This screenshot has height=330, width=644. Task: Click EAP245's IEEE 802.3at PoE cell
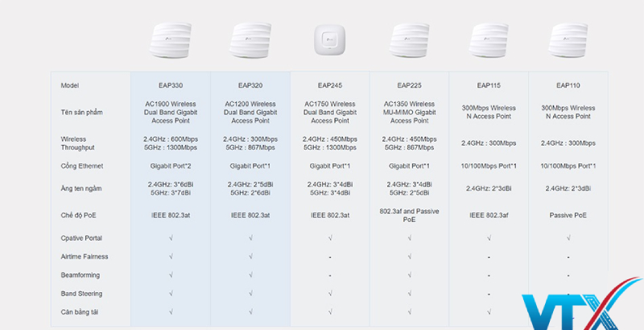[330, 215]
